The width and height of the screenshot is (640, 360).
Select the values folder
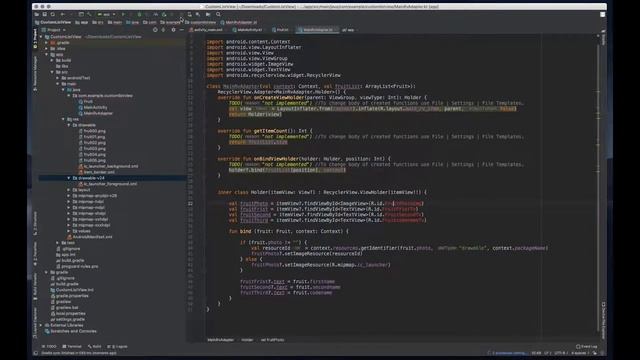82,231
